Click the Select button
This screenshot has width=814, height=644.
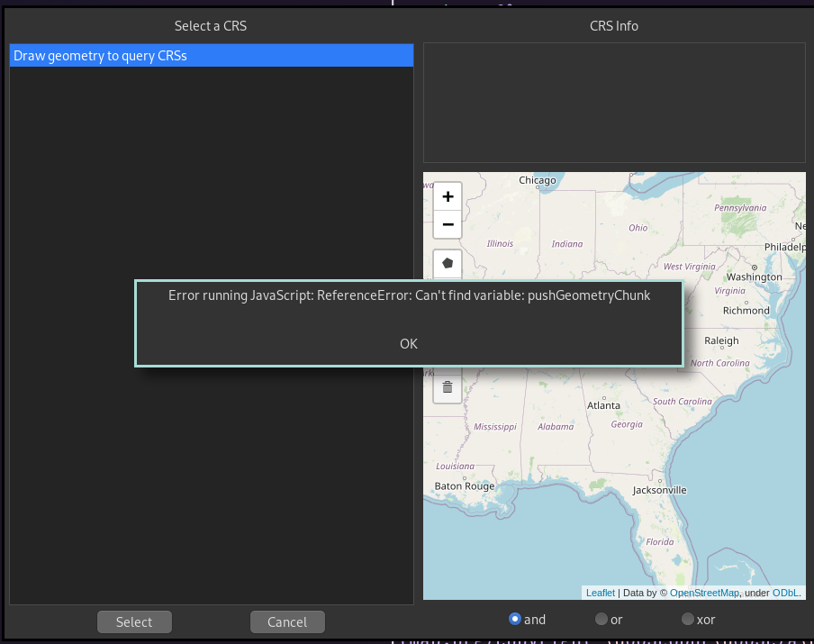tap(134, 622)
